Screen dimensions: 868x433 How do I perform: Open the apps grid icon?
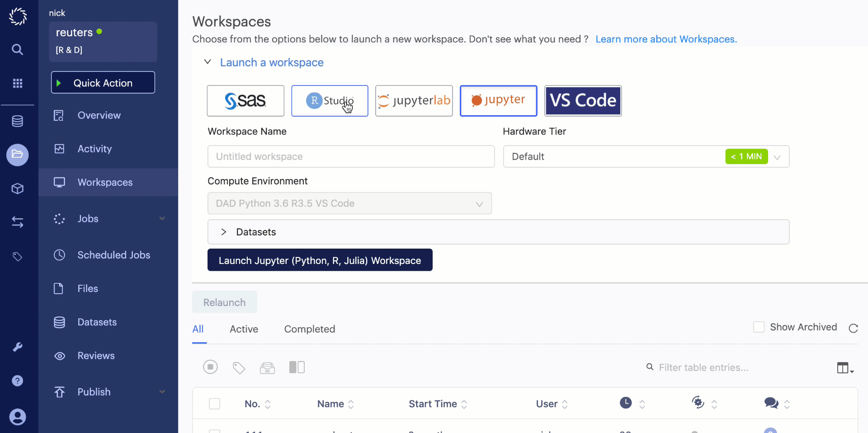18,83
